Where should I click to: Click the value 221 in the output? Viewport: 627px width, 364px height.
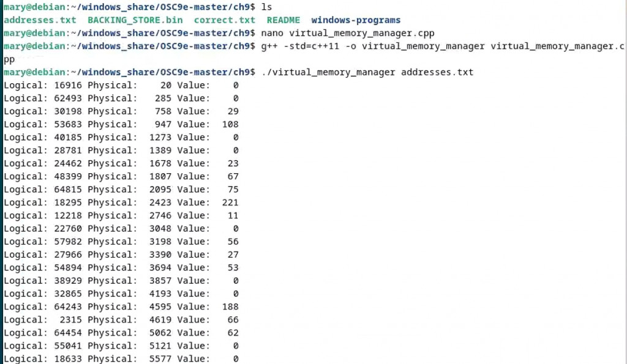point(230,202)
